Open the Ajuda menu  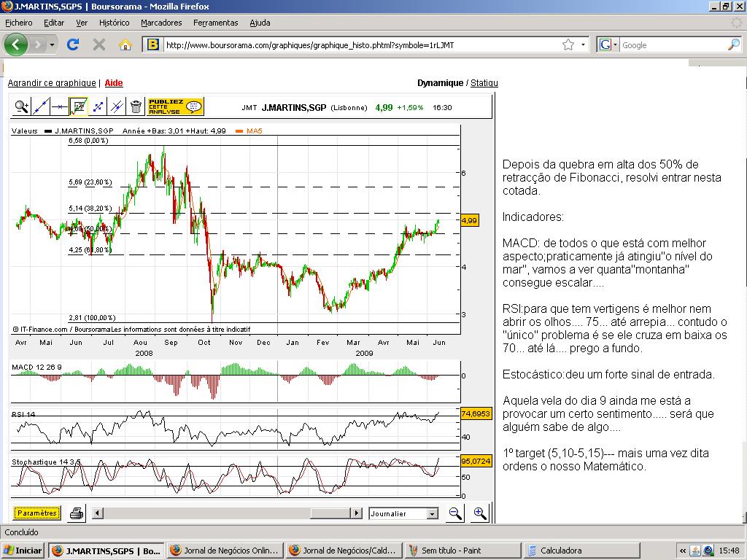260,23
